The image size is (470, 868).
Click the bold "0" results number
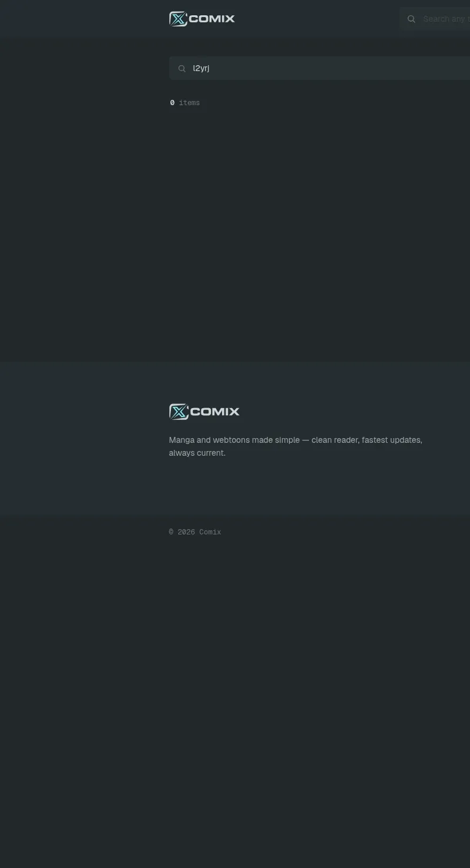pos(172,103)
